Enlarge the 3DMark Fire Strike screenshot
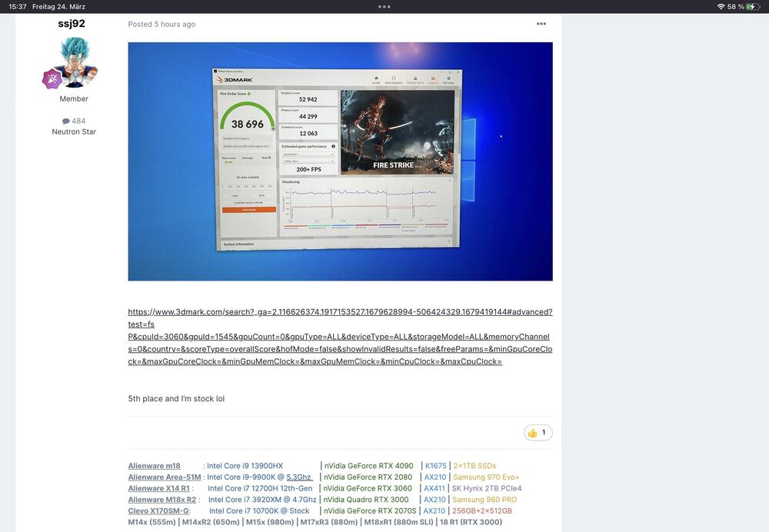 pos(340,161)
